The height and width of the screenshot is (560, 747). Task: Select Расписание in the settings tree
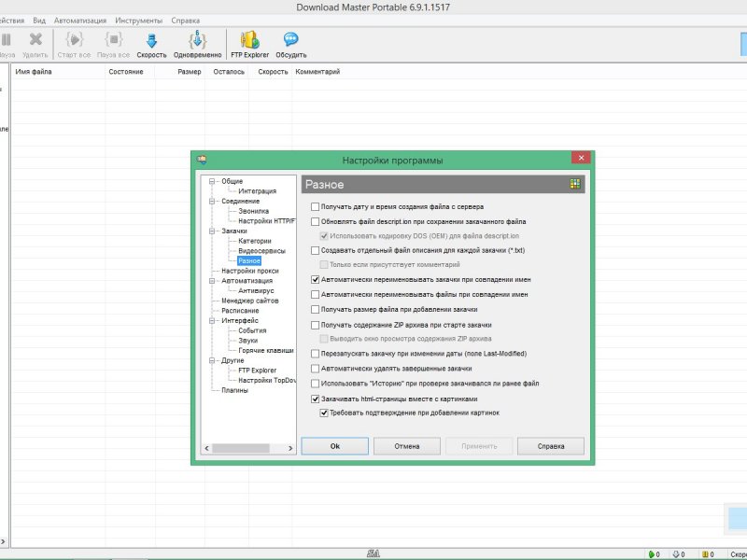tap(240, 311)
